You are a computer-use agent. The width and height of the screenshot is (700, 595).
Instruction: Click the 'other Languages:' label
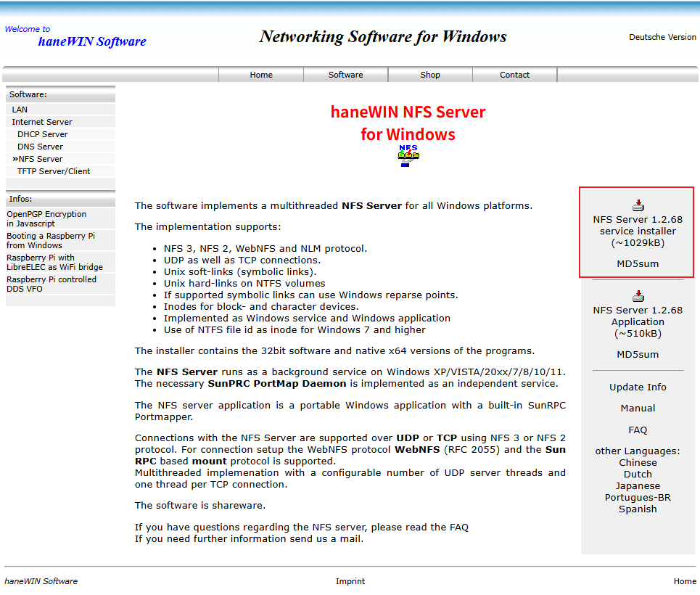[x=638, y=451]
